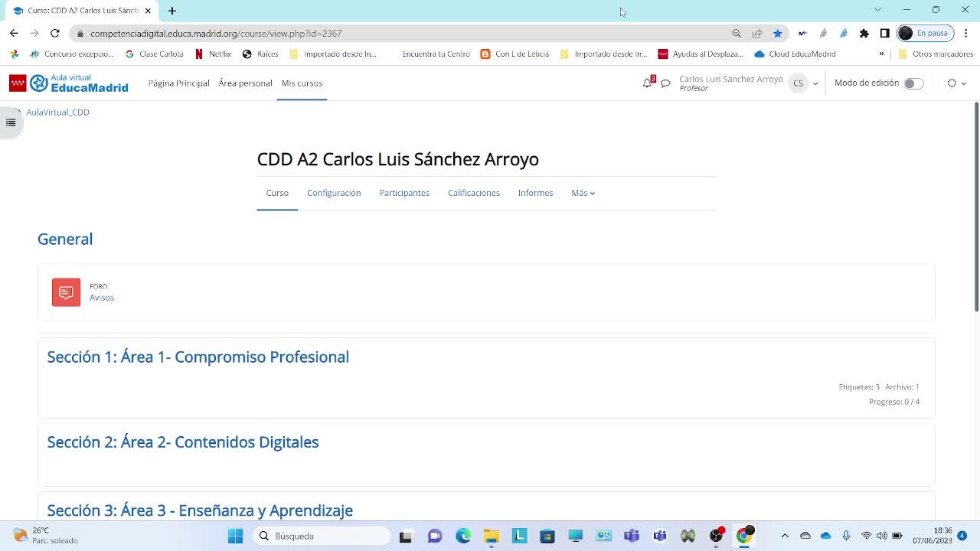Open the Windows Start button
This screenshot has width=980, height=551.
point(235,536)
